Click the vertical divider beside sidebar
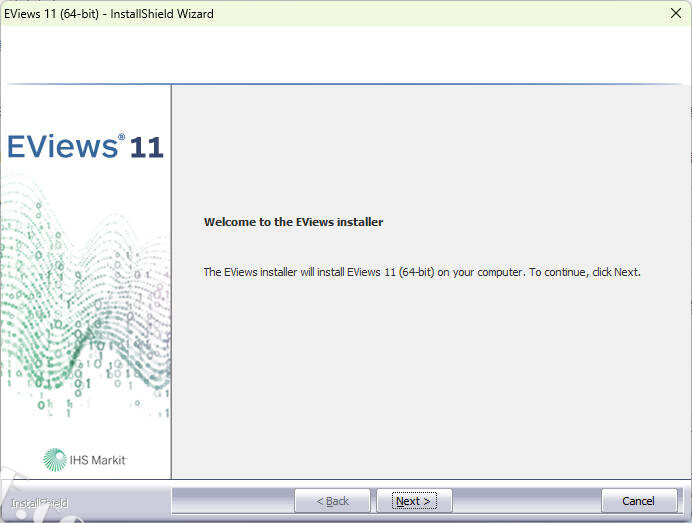692x523 pixels. (x=171, y=280)
